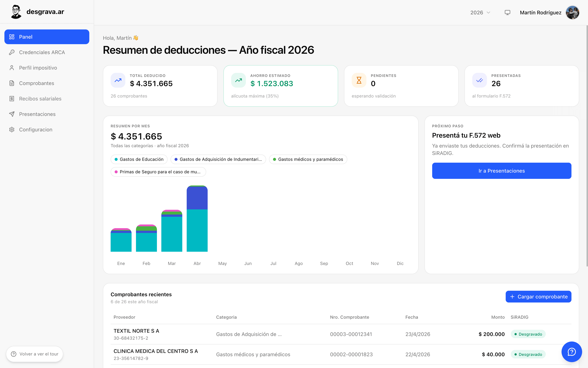
Task: Click the Total Deducido trend icon
Action: (118, 80)
